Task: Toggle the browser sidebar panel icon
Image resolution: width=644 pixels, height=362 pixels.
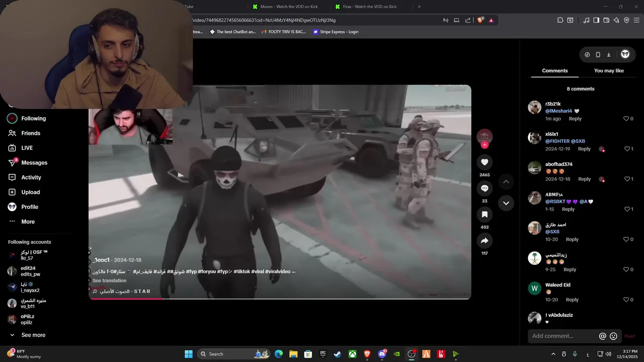Action: (596, 20)
